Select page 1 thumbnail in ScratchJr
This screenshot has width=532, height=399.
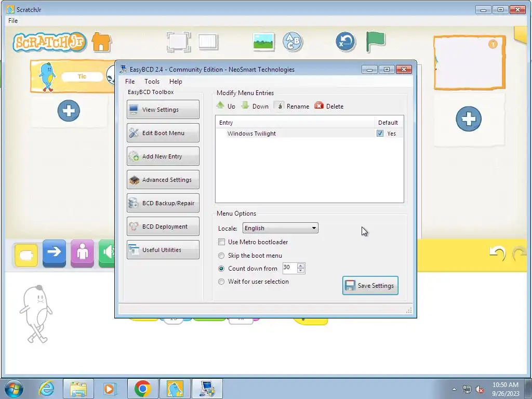tap(470, 63)
